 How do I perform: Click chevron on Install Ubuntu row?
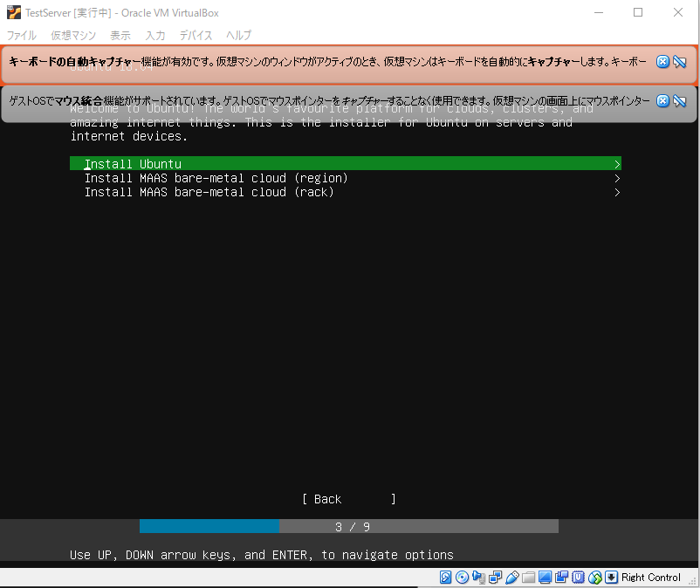(617, 164)
